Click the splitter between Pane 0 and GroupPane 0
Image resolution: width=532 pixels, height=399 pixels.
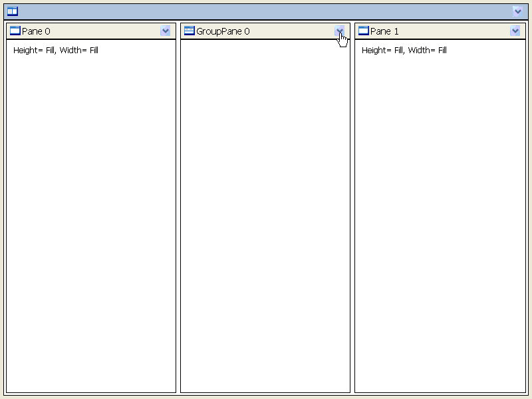coord(178,213)
